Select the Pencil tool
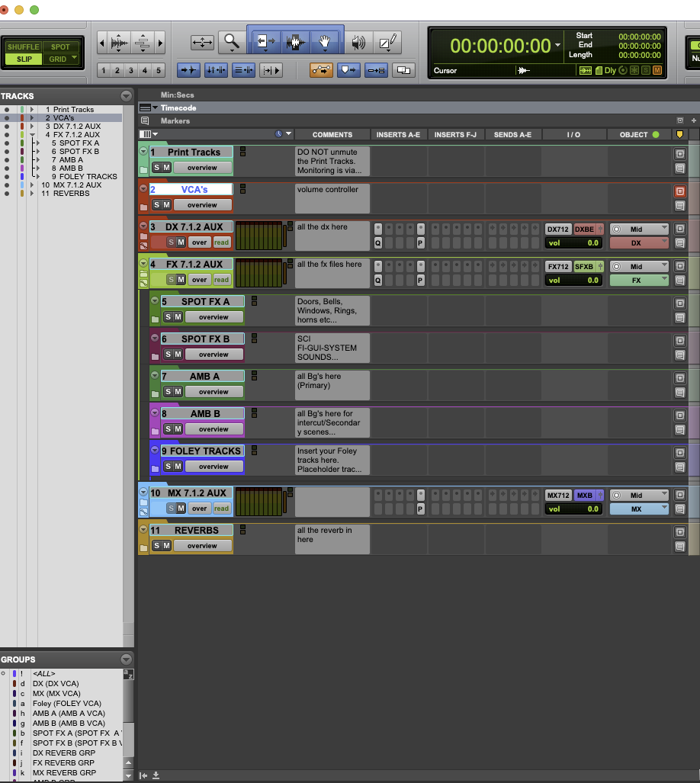700x783 pixels. click(x=389, y=42)
